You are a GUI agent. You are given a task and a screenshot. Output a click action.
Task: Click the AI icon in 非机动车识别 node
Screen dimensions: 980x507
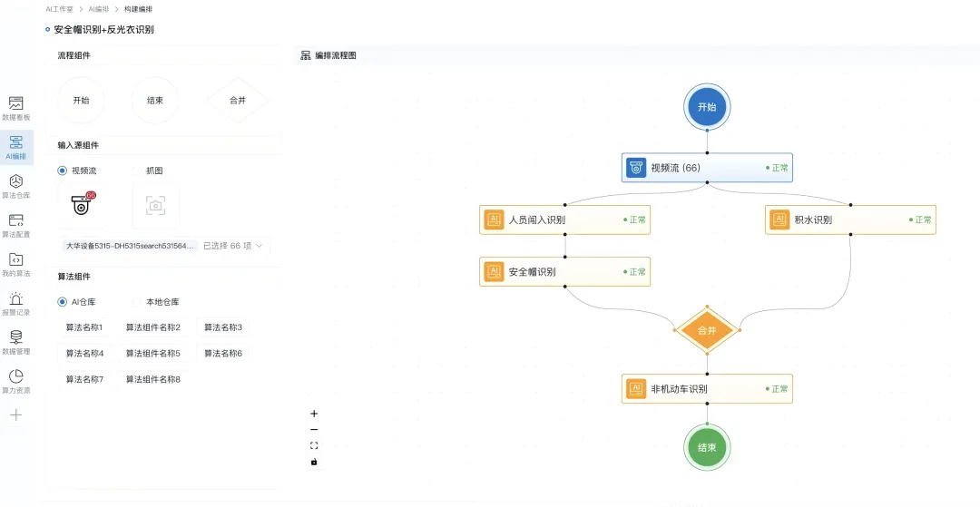tap(636, 388)
